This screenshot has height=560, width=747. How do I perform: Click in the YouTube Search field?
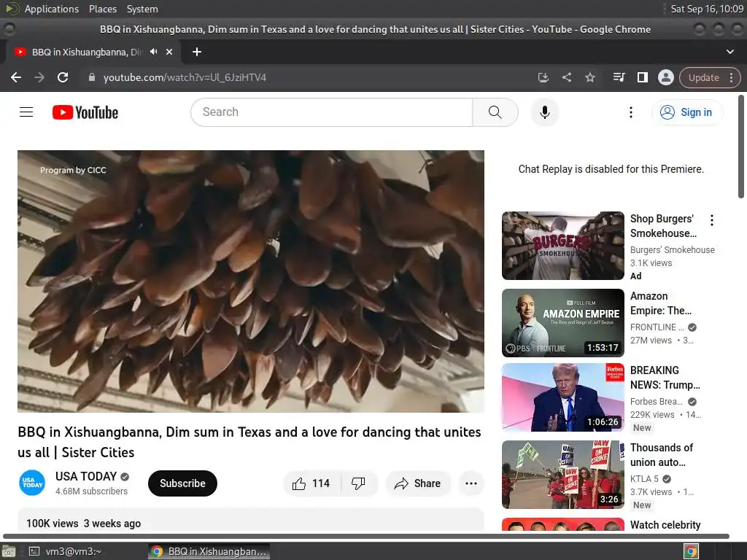click(x=332, y=112)
